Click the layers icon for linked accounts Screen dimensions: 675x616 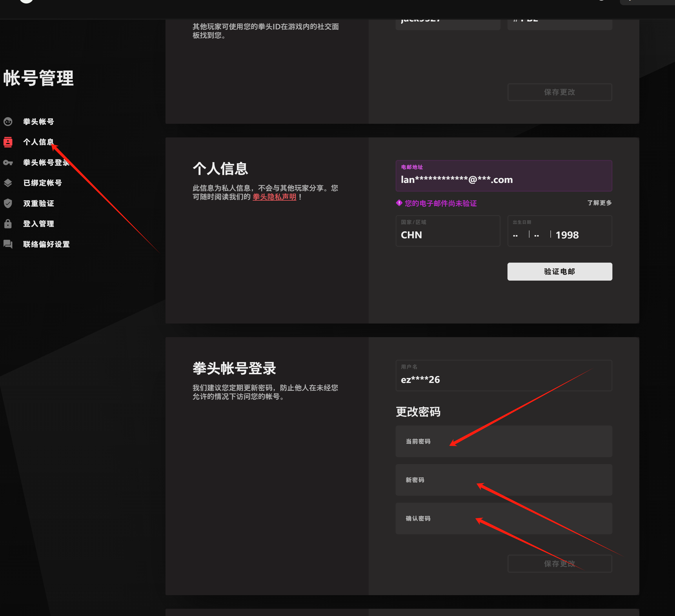(x=8, y=183)
